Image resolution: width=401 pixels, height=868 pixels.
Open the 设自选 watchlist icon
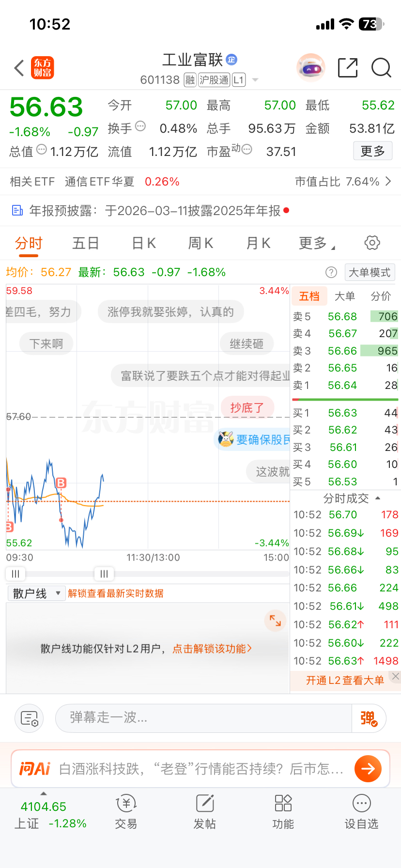tap(362, 812)
